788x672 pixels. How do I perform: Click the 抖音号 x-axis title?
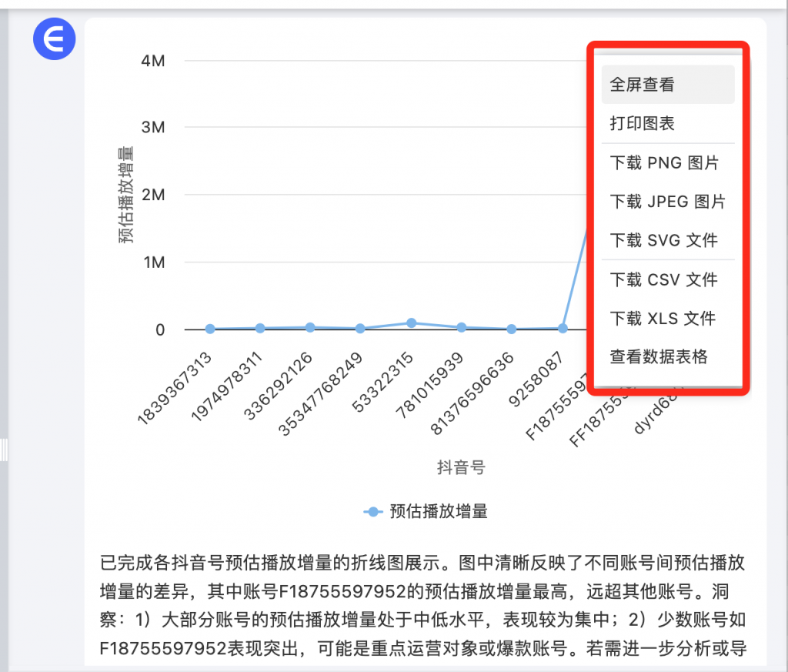[x=461, y=467]
